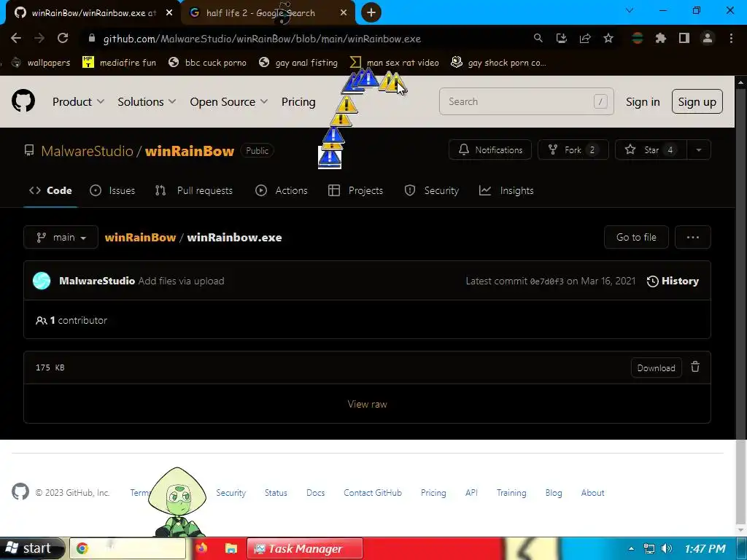Click the browser address bar URL

click(x=262, y=39)
